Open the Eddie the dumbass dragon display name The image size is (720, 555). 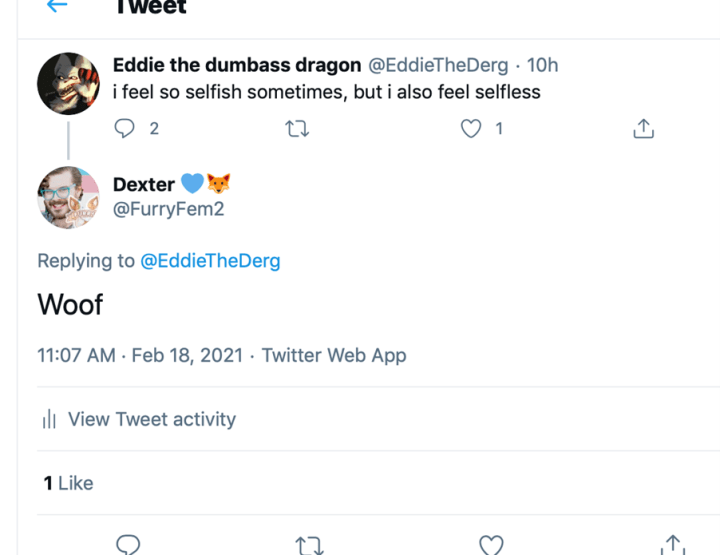(237, 66)
